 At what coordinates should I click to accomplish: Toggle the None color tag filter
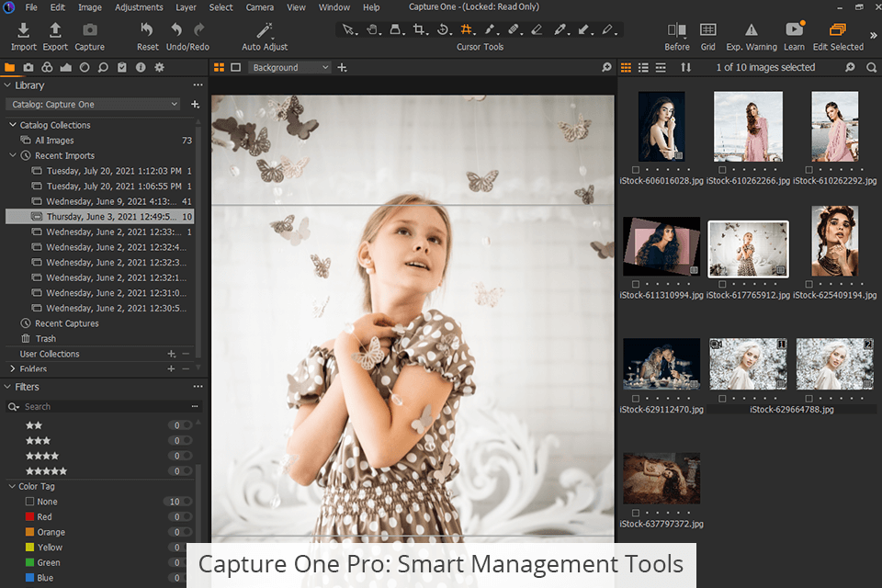click(x=46, y=502)
